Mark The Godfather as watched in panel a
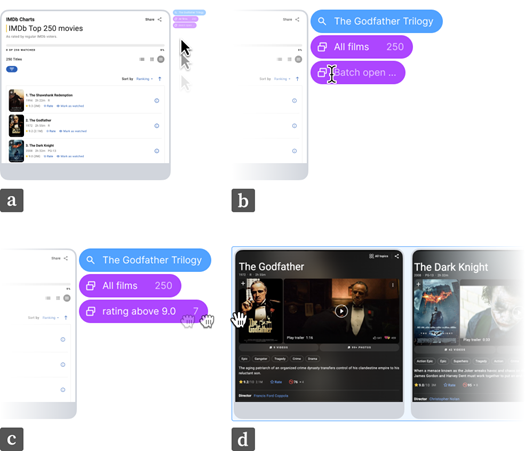525x451 pixels. tap(73, 131)
